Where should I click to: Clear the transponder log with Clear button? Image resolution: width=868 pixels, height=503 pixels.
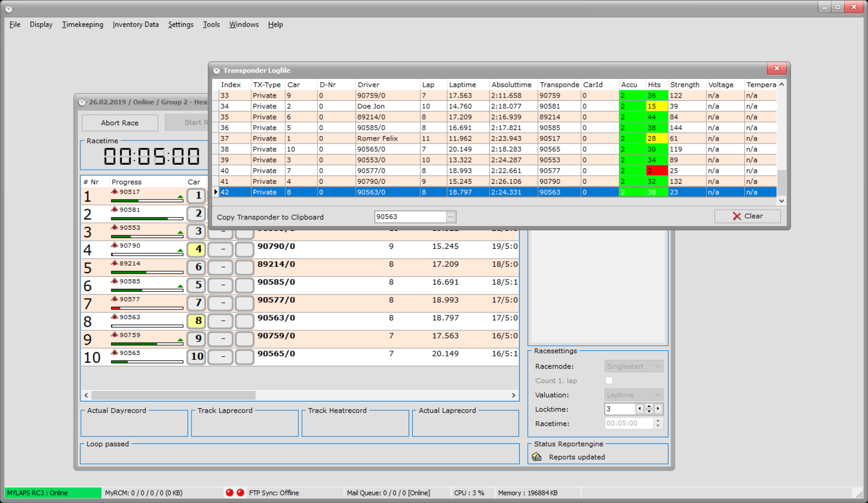point(747,216)
